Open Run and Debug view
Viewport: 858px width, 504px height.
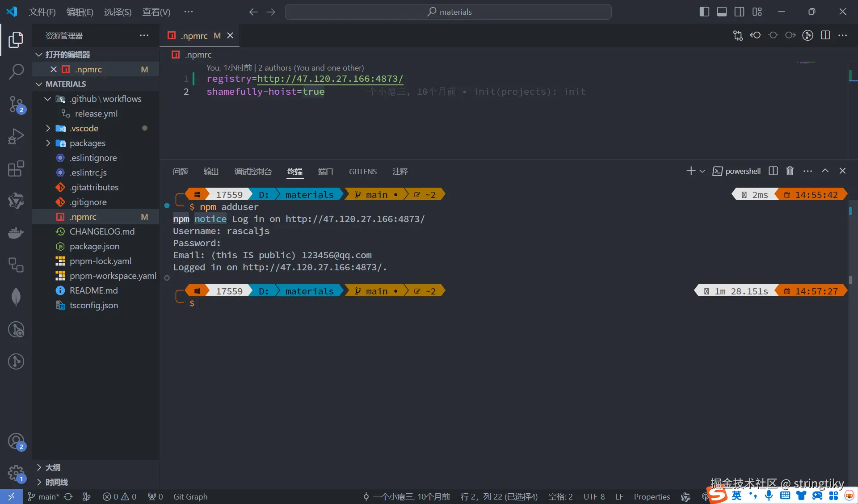(x=16, y=136)
